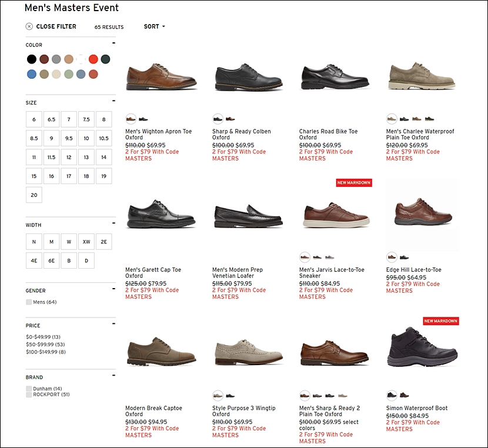Select the gray color swatch
The height and width of the screenshot is (448, 488).
point(56,59)
